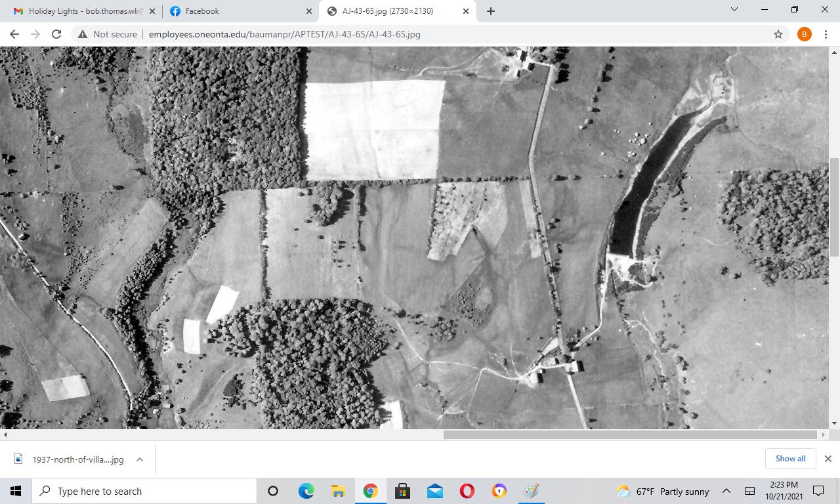The image size is (840, 504).
Task: Open the yellow circle app in taskbar
Action: pos(499,491)
